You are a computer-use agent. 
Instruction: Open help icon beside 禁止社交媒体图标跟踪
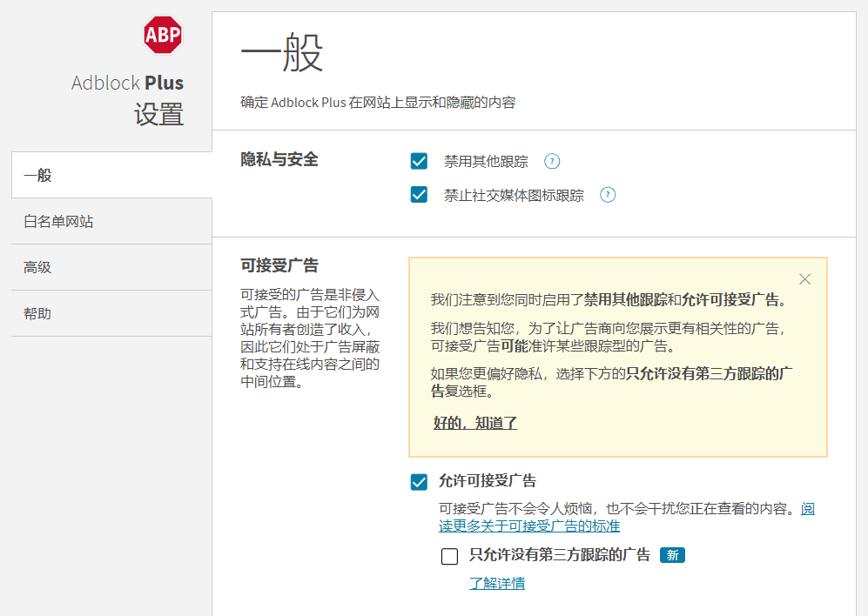coord(608,195)
